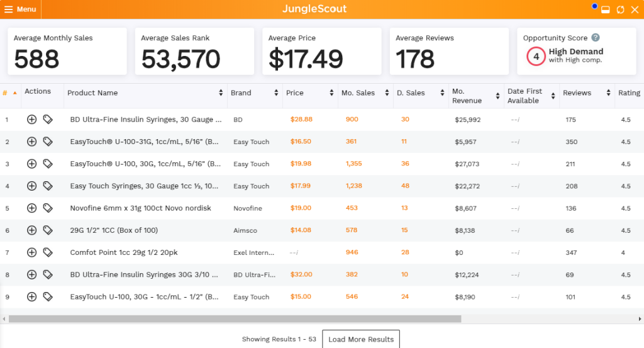Open the hamburger Menu
The height and width of the screenshot is (348, 644).
tap(20, 9)
